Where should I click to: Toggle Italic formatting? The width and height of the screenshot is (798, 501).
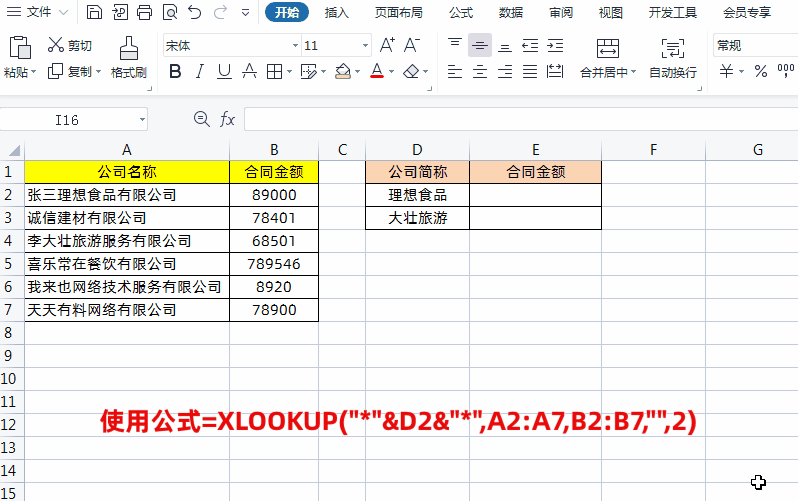click(200, 72)
